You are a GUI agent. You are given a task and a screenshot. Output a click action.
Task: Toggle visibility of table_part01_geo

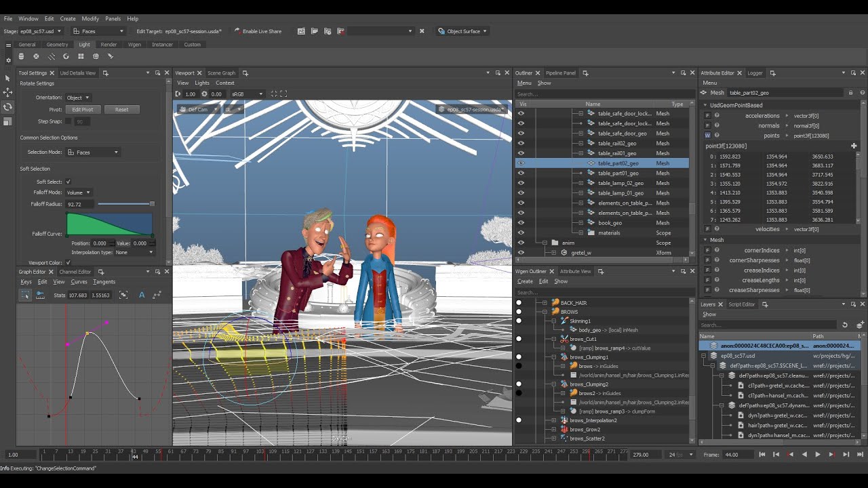point(521,173)
